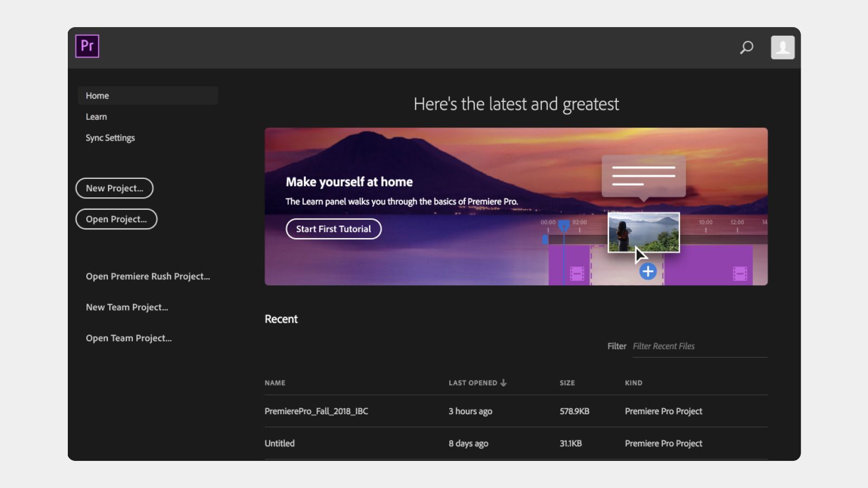Screen dimensions: 868x488
Task: Choose Open Team Project
Action: pyautogui.click(x=129, y=338)
